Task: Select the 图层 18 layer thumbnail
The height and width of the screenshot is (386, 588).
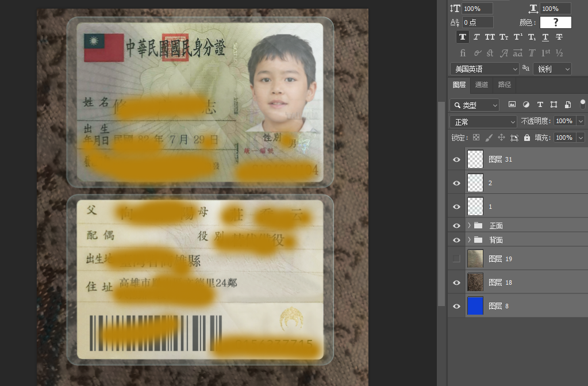Action: (x=475, y=282)
